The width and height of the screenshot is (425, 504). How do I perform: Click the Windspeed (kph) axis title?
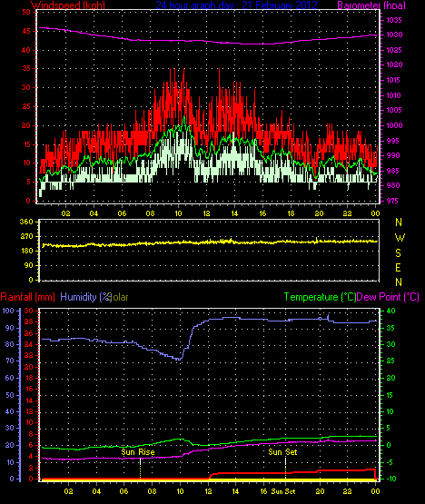(x=68, y=5)
